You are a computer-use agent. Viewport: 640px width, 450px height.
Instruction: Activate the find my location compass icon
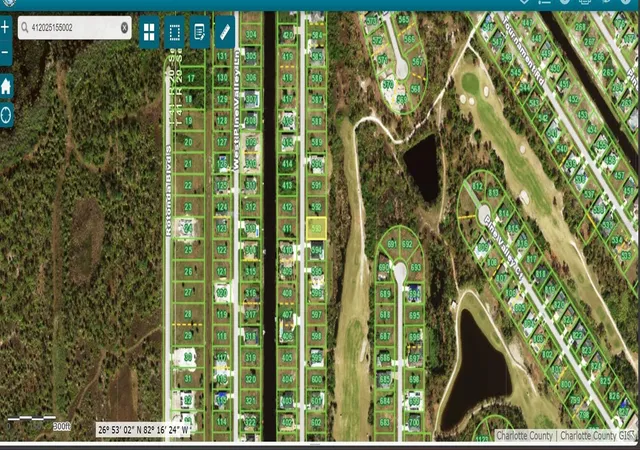6,115
